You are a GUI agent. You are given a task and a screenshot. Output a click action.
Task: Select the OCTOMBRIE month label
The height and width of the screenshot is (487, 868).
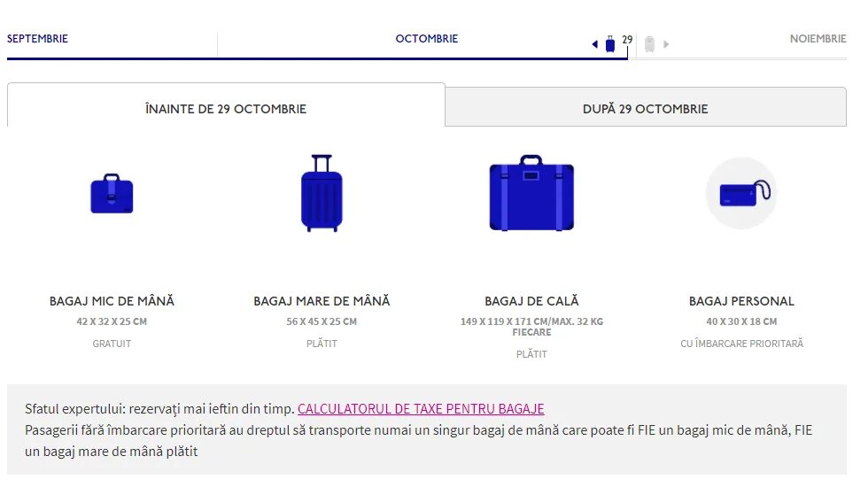[427, 39]
